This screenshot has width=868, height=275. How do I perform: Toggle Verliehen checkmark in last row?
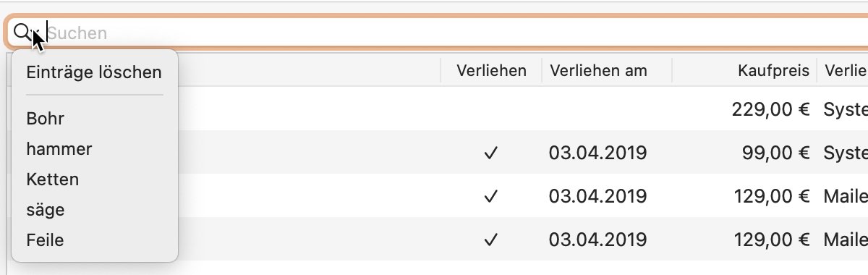coord(491,239)
